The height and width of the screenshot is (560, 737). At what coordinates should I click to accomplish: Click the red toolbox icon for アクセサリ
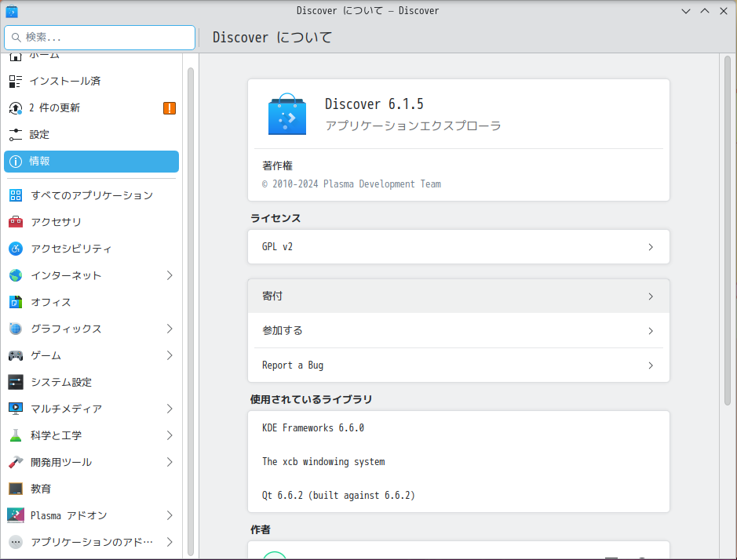[x=16, y=222]
